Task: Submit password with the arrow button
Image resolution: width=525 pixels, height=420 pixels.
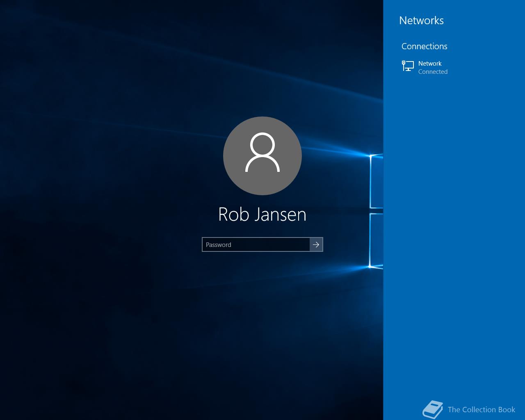Action: coord(316,244)
